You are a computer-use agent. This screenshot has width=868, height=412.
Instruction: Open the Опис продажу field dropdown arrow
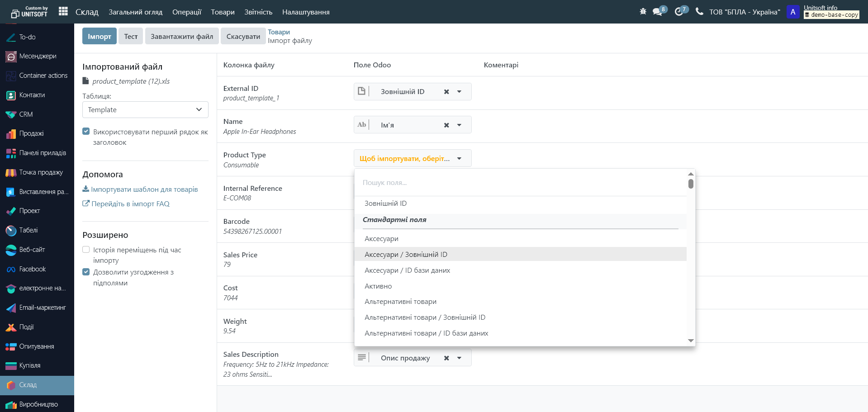point(459,358)
